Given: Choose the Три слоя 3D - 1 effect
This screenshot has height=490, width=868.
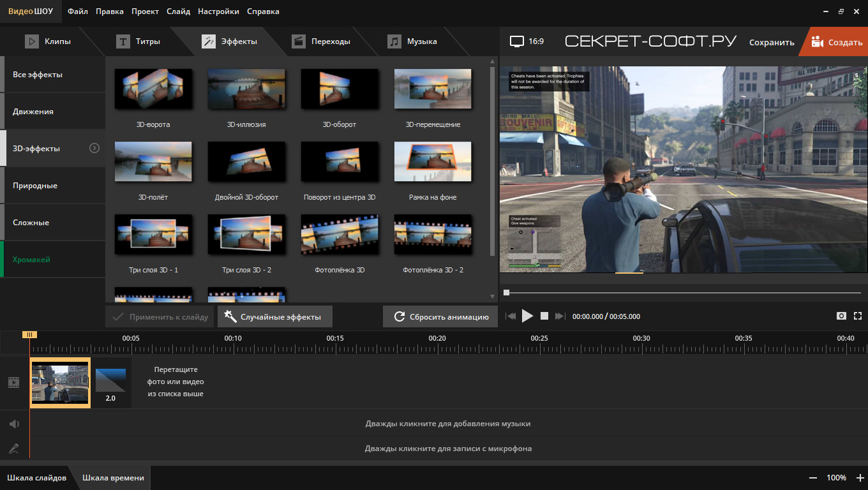Looking at the screenshot, I should pyautogui.click(x=153, y=235).
